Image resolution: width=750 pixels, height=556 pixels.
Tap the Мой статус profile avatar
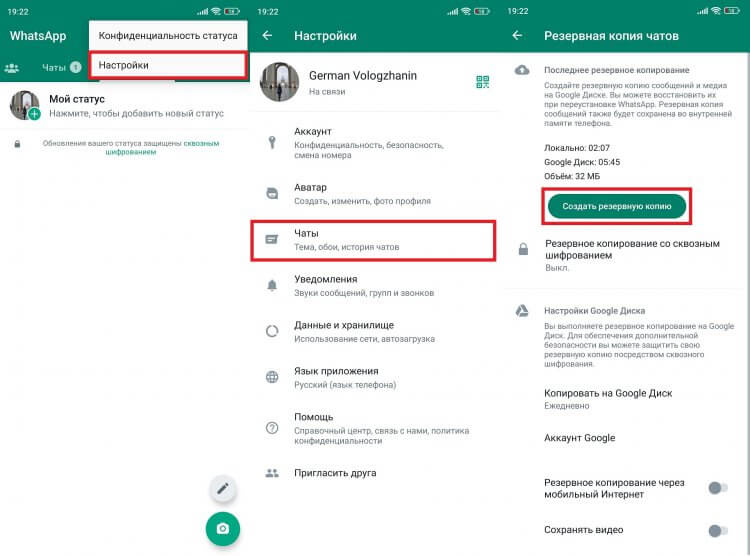coord(25,105)
